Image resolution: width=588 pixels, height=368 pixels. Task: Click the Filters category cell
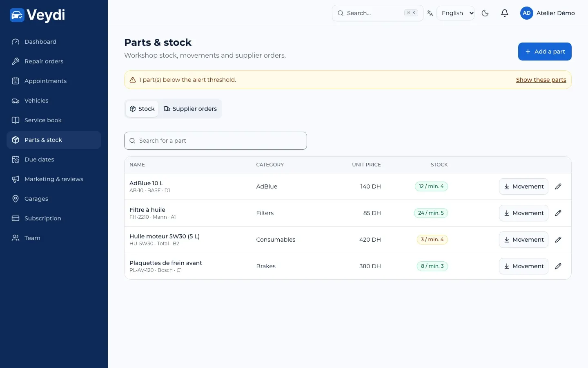[265, 213]
